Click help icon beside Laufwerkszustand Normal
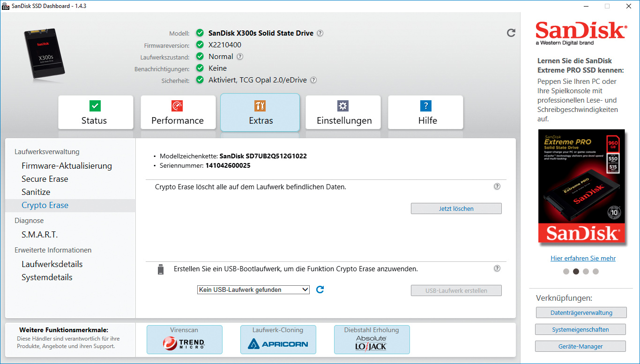Screen dimensions: 640x364 point(240,57)
